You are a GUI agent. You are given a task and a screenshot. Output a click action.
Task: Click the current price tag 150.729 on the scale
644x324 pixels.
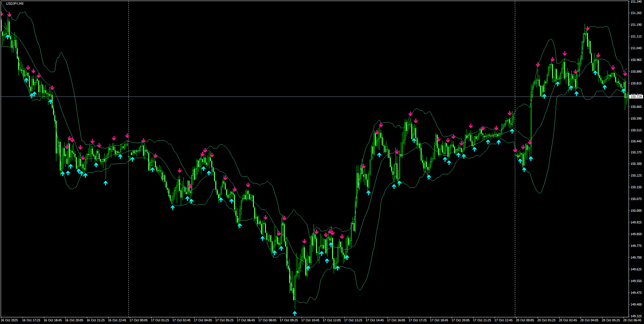[x=636, y=96]
